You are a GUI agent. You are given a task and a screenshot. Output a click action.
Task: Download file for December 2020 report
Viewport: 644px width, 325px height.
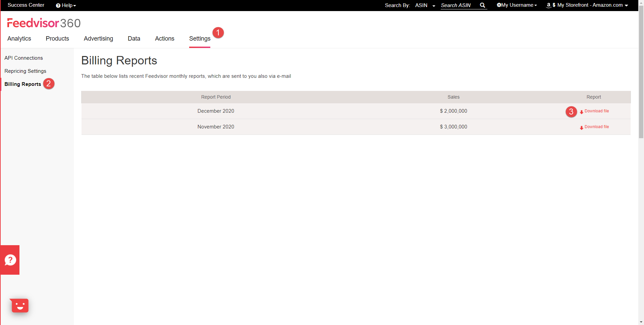tap(596, 111)
